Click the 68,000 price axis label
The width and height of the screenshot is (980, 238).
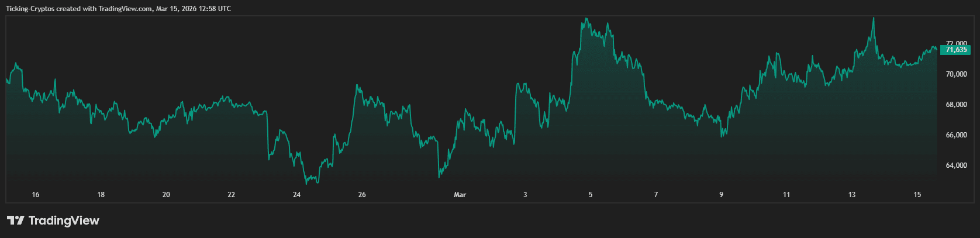(x=956, y=105)
